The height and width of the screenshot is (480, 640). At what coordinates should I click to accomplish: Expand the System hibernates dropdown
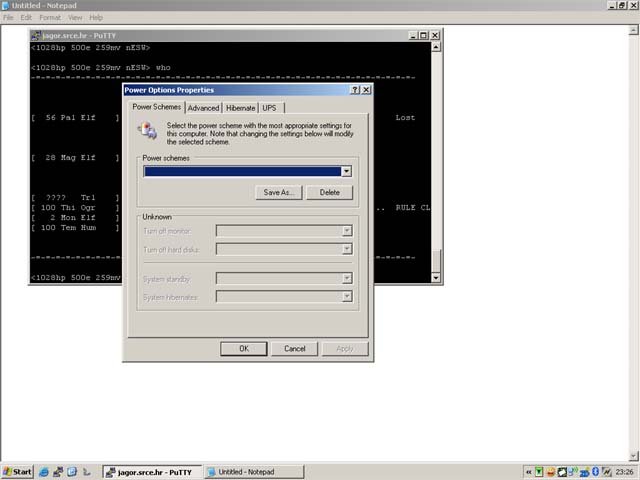click(x=347, y=297)
